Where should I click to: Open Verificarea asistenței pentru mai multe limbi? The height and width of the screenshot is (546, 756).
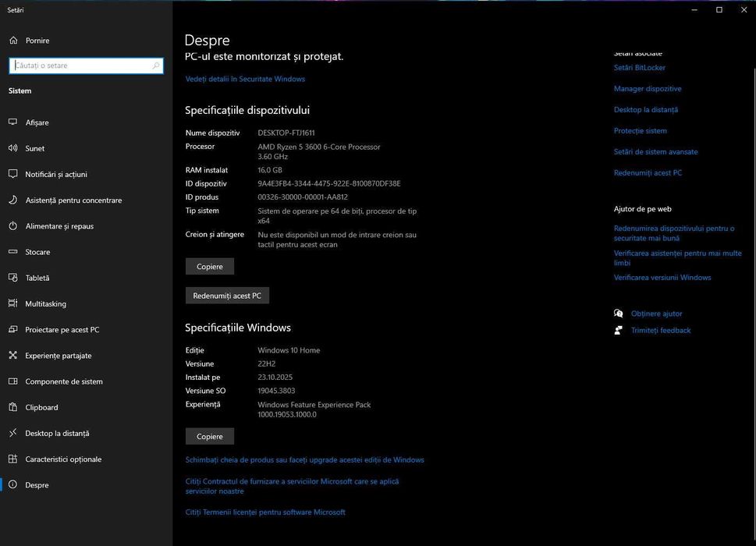pos(677,258)
